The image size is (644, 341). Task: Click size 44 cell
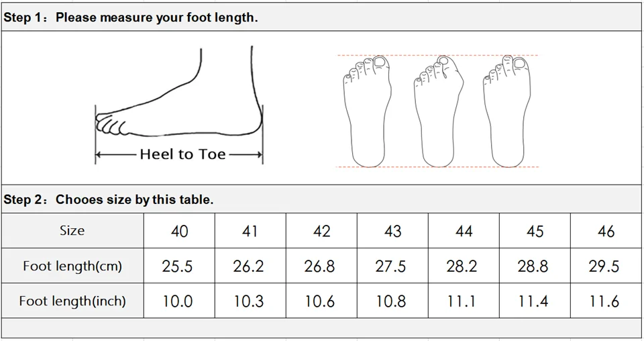click(x=464, y=232)
